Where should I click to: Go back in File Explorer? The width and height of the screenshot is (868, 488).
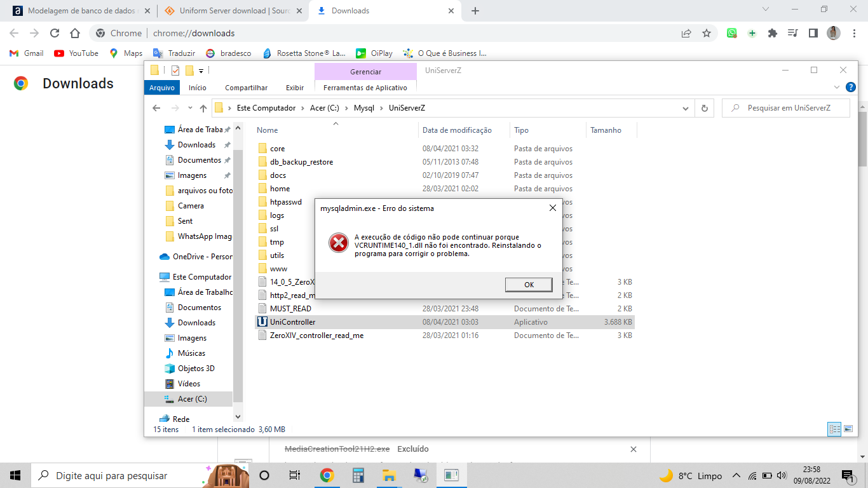coord(156,108)
